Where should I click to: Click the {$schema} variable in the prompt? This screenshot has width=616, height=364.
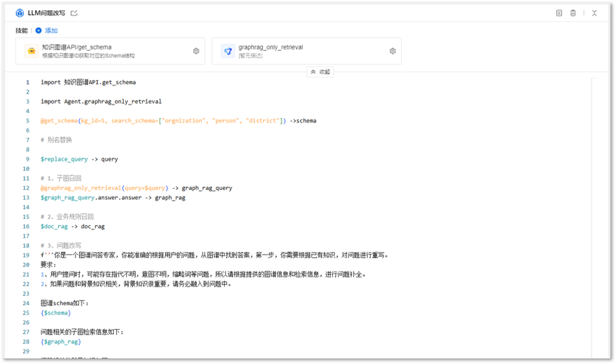[x=56, y=313]
